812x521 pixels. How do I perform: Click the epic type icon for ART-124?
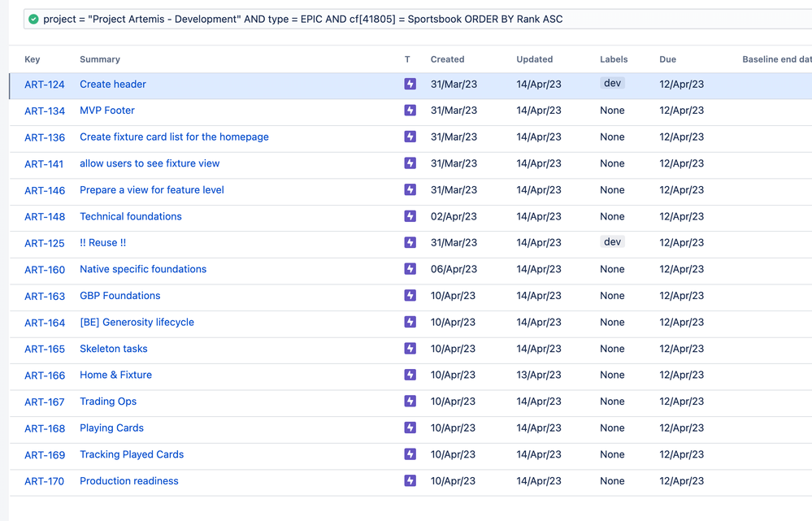pyautogui.click(x=410, y=84)
